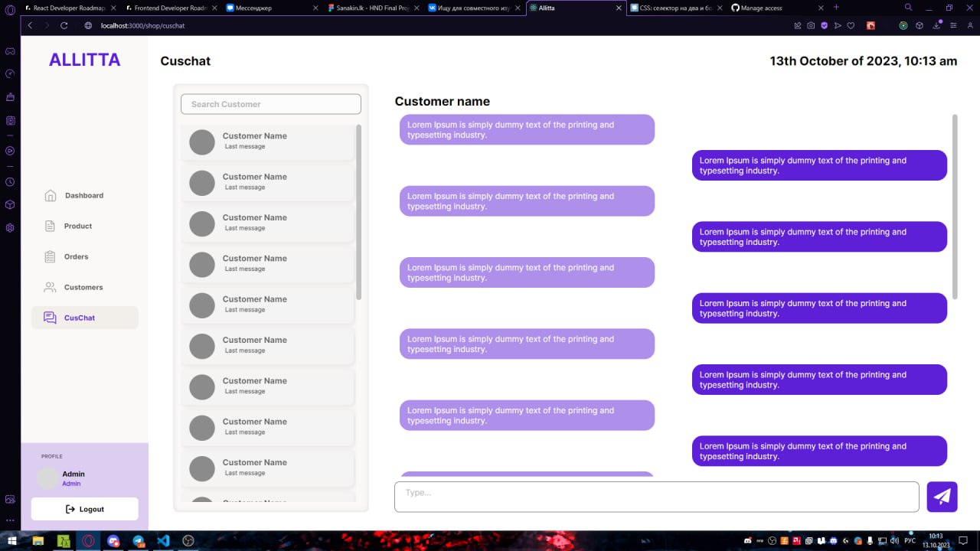Click the chat messages scrollbar

955,207
